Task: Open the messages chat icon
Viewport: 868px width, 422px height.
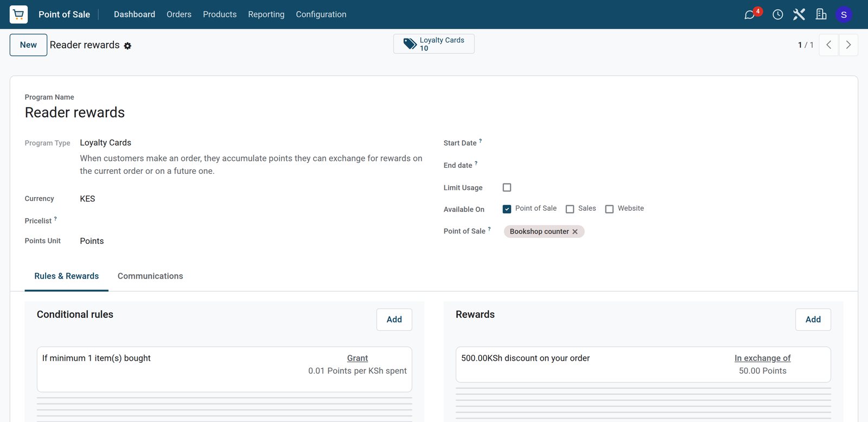Action: click(x=750, y=15)
